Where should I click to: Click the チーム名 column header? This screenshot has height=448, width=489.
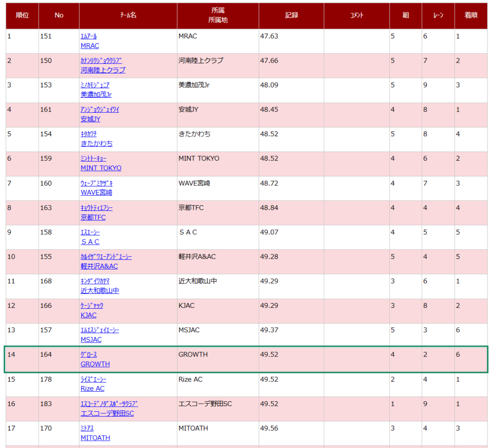pos(128,16)
